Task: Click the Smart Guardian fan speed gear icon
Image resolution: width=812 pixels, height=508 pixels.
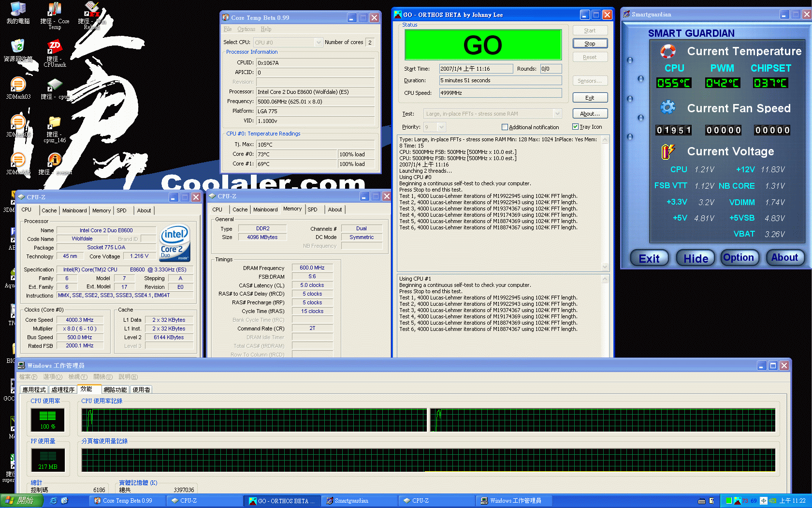Action: click(668, 107)
